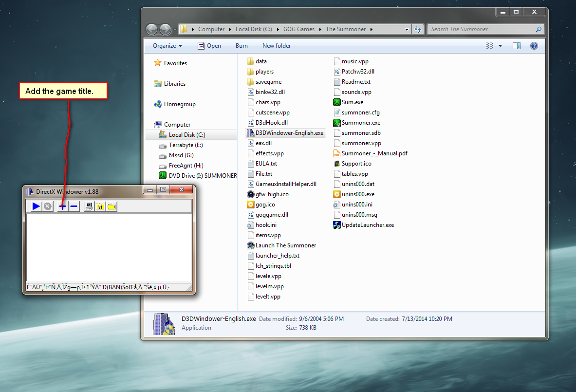The image size is (576, 392).
Task: Select the savegame folder
Action: tap(264, 82)
